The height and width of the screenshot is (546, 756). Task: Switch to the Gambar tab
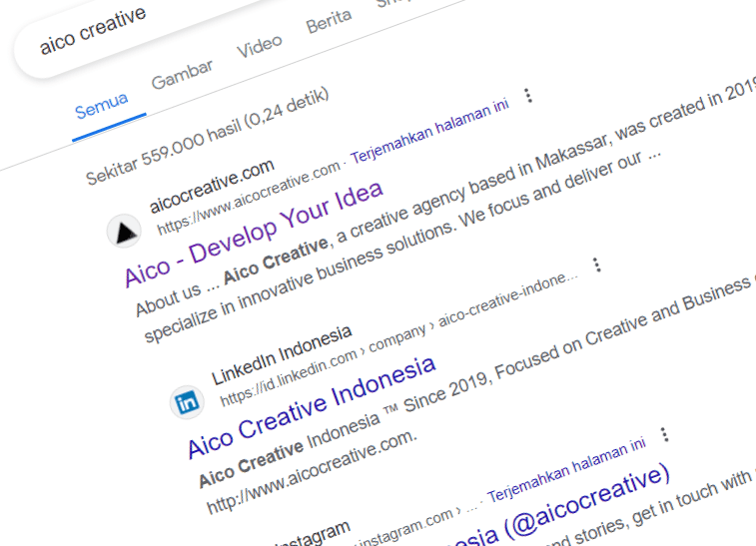182,75
